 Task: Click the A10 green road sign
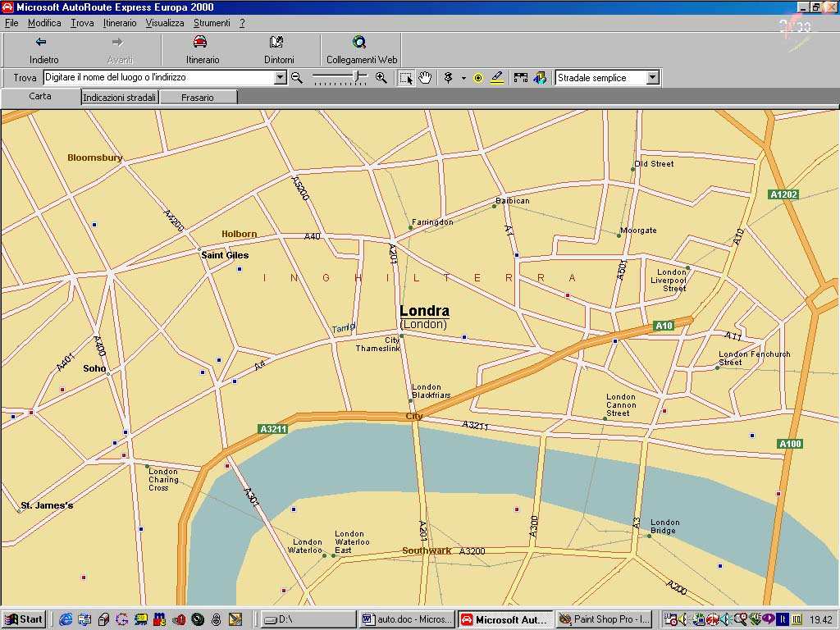(x=664, y=326)
